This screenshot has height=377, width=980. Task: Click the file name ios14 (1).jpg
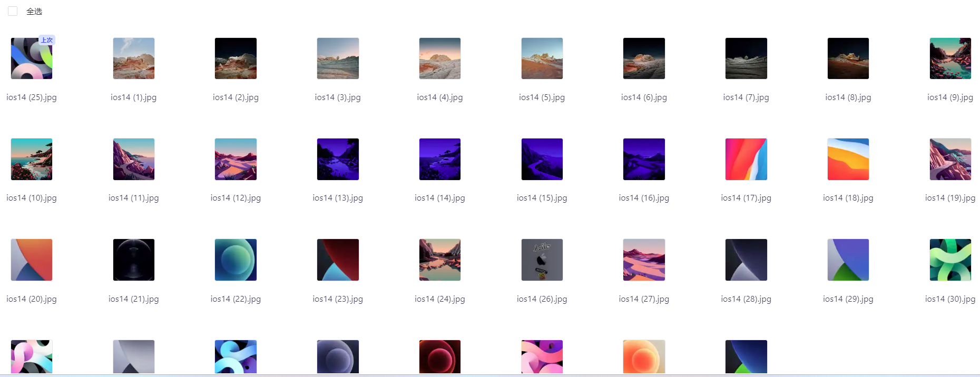134,97
